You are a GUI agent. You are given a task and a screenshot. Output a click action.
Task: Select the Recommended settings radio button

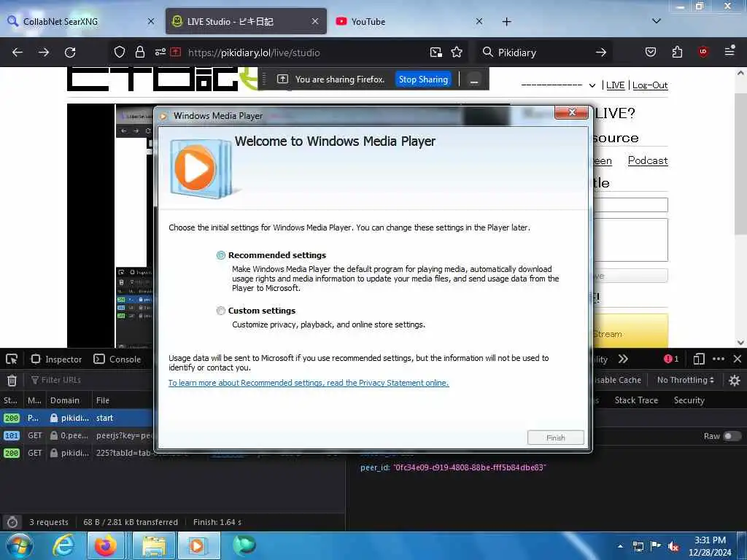click(220, 255)
